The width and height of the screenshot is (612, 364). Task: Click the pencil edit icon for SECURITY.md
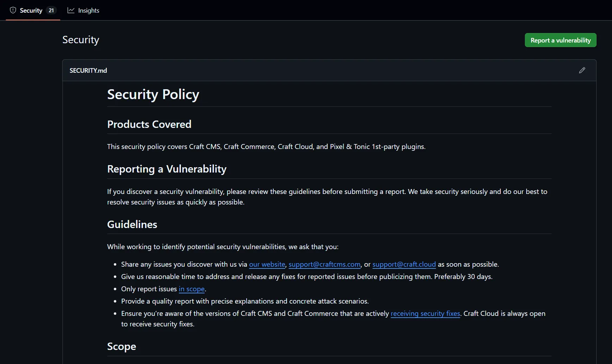(582, 70)
